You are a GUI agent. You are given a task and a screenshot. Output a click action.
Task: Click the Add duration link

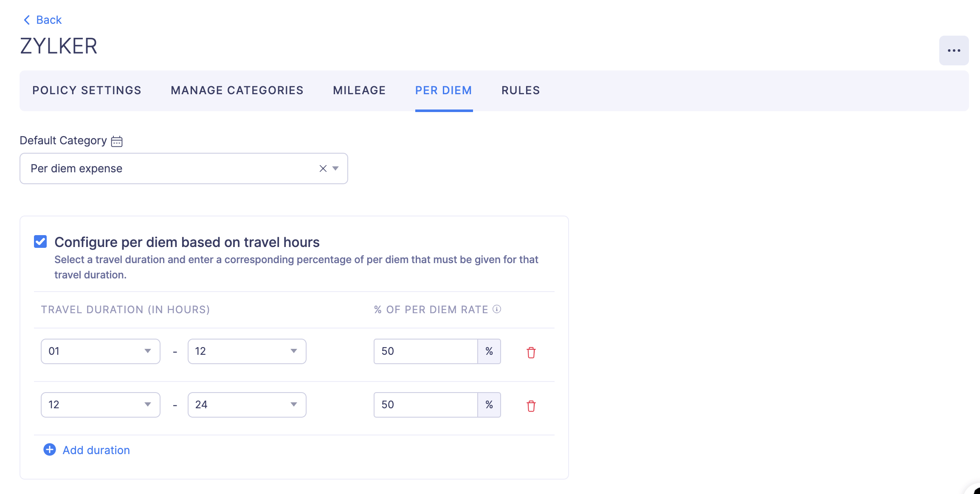[x=96, y=450]
